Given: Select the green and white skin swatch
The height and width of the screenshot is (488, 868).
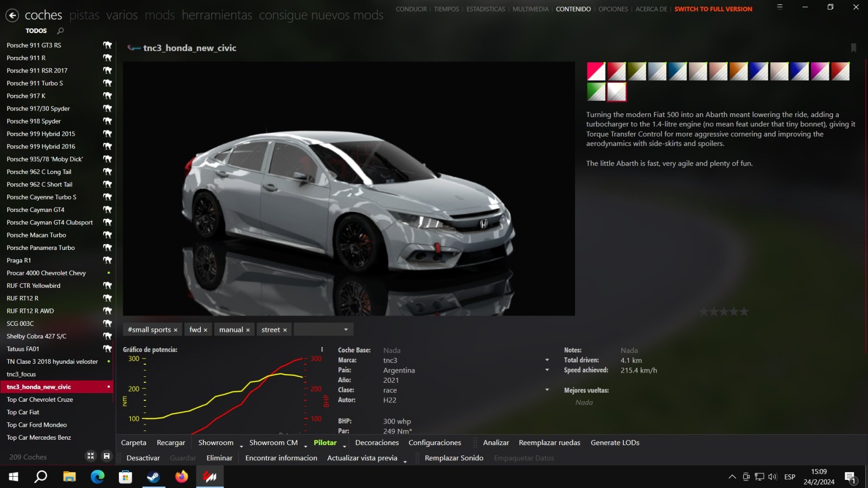Looking at the screenshot, I should point(596,92).
